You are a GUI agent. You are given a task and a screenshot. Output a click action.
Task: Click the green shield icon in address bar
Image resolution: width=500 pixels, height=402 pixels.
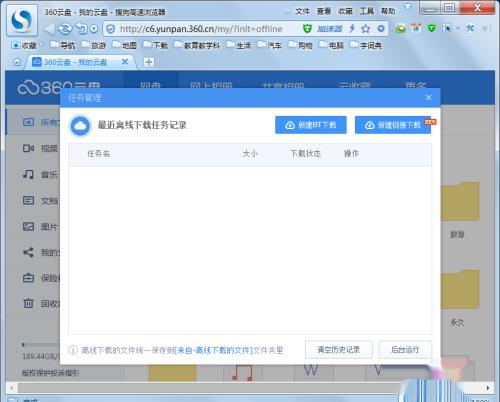click(307, 29)
